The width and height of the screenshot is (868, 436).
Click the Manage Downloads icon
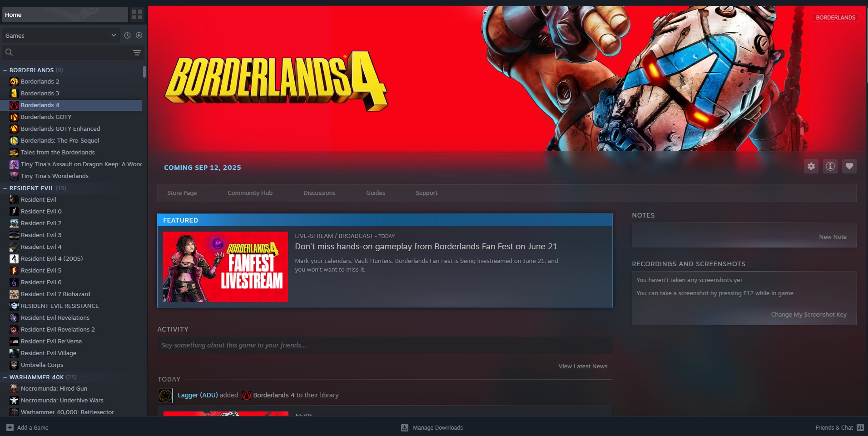[405, 427]
